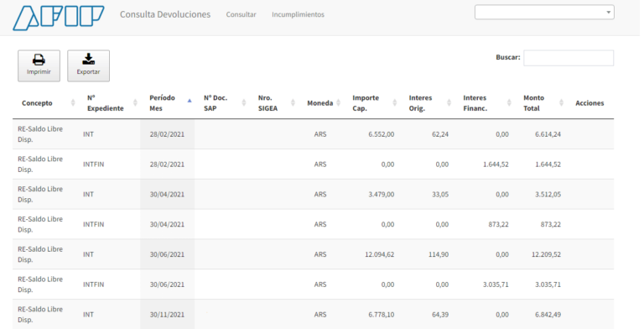Select the 28/02/2021 INTFIN row
Screen dimensions: 644x329
pyautogui.click(x=314, y=164)
